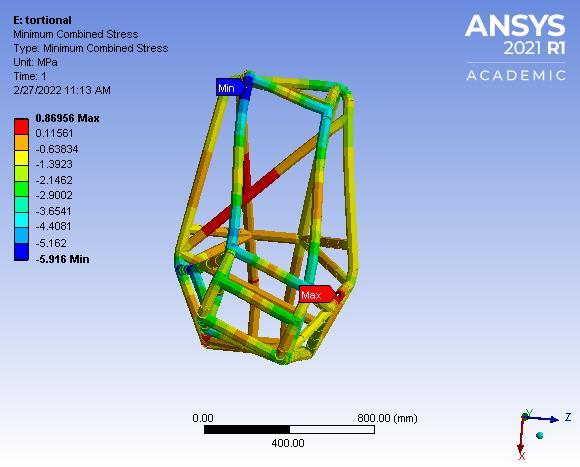The image size is (580, 467).
Task: Click the Y axis of the triad
Action: pos(527,414)
